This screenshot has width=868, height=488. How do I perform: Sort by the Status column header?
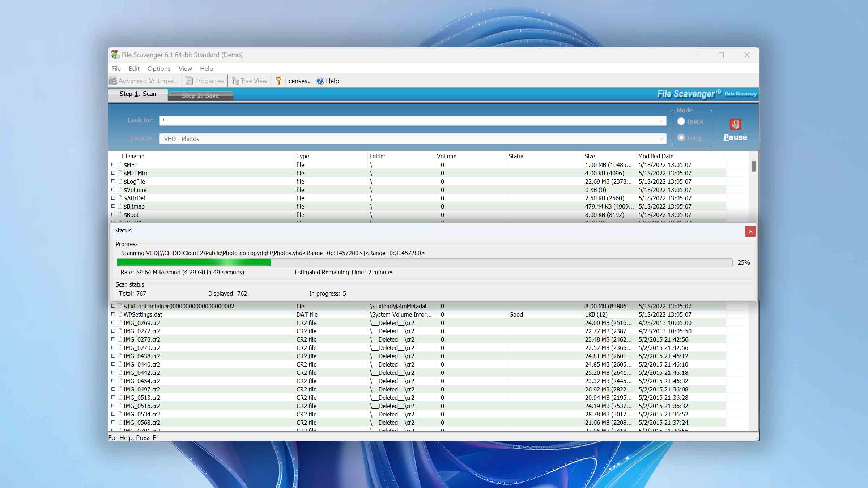point(516,157)
